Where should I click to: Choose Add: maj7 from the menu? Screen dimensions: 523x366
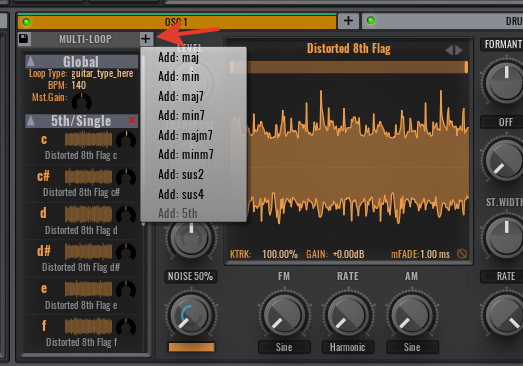pos(181,96)
